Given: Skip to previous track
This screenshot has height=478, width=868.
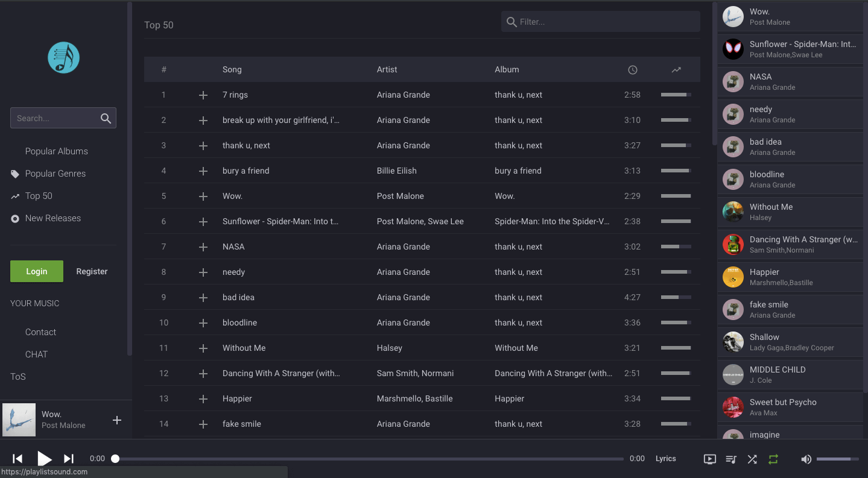Looking at the screenshot, I should pyautogui.click(x=17, y=459).
